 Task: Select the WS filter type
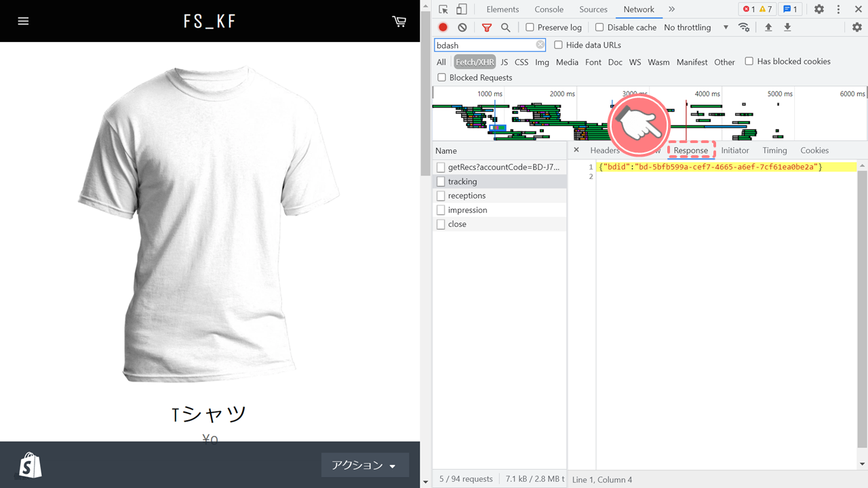pos(635,62)
